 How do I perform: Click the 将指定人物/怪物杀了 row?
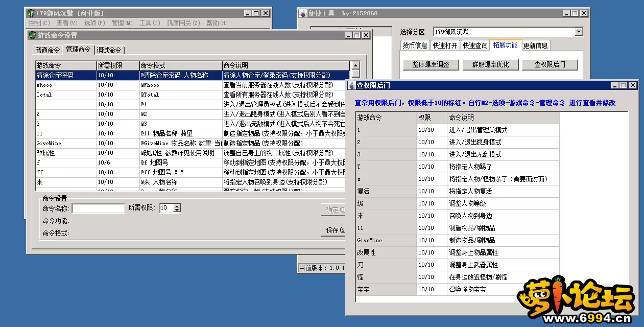tap(458, 179)
